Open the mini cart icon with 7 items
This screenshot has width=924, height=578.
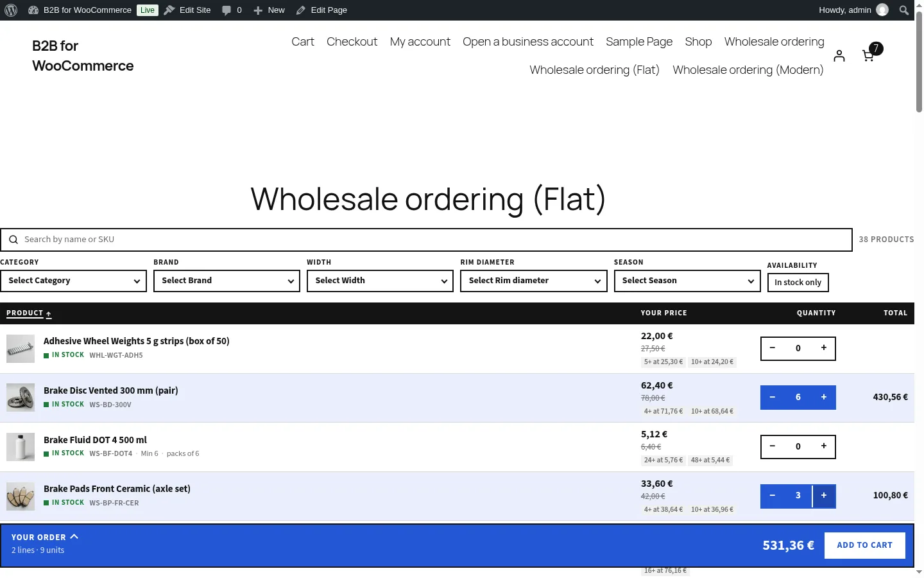click(x=871, y=53)
